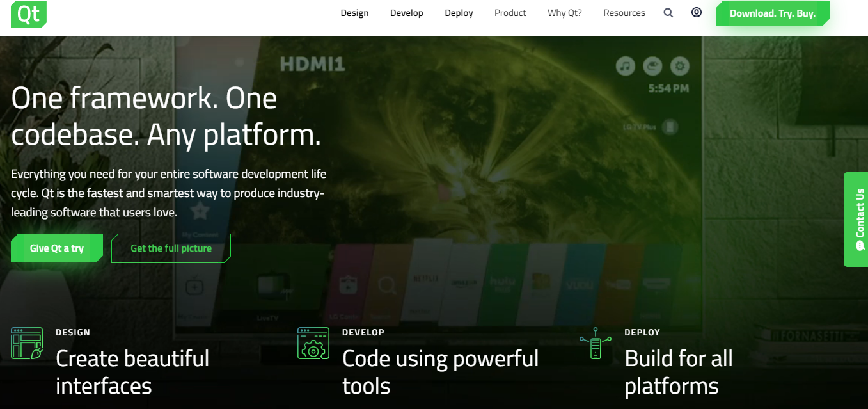Click the Qt logo in the header
The height and width of the screenshot is (409, 868).
[x=29, y=14]
